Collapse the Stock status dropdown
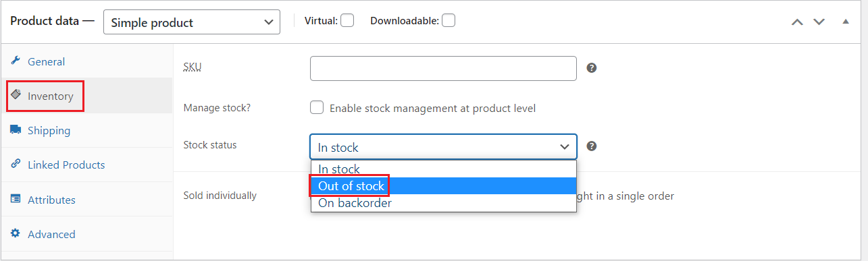Image resolution: width=868 pixels, height=261 pixels. point(444,147)
